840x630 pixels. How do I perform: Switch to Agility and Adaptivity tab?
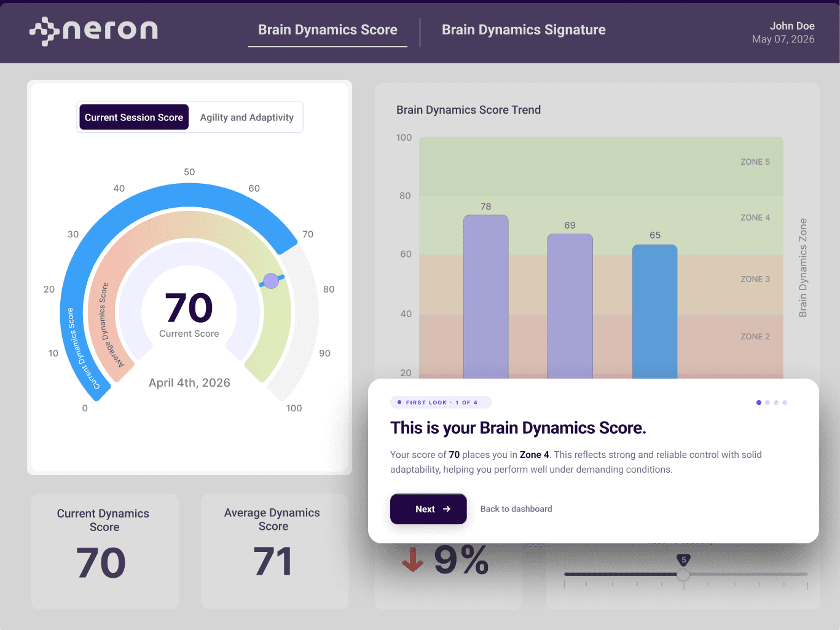click(246, 117)
